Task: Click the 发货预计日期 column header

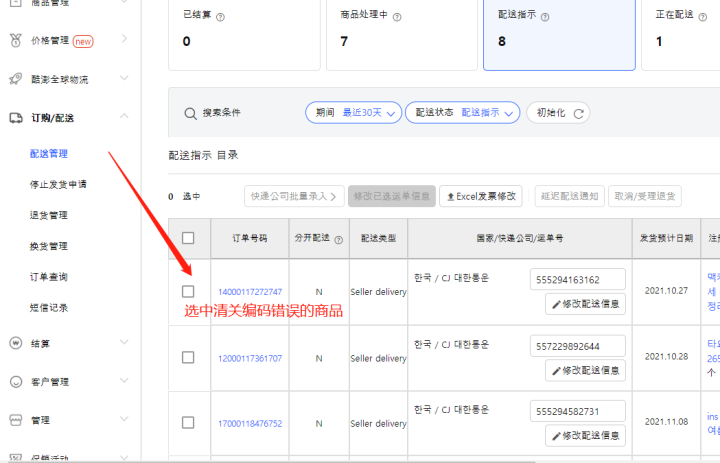Action: click(666, 238)
